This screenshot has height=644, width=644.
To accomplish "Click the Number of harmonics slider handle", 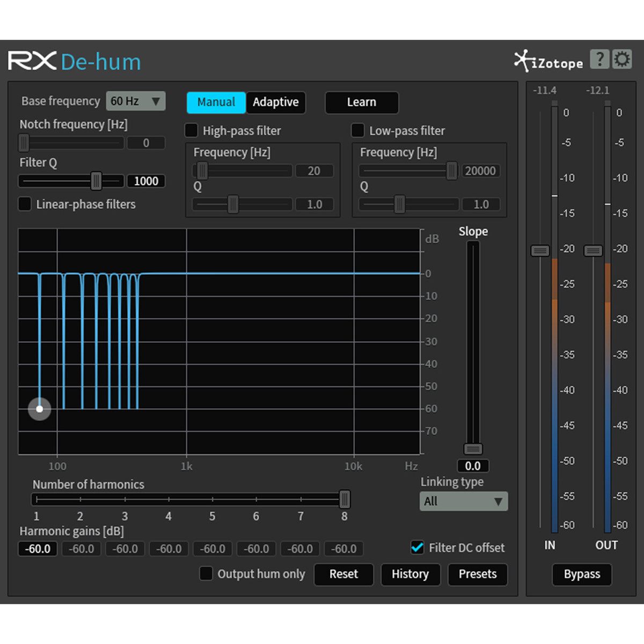I will click(345, 499).
